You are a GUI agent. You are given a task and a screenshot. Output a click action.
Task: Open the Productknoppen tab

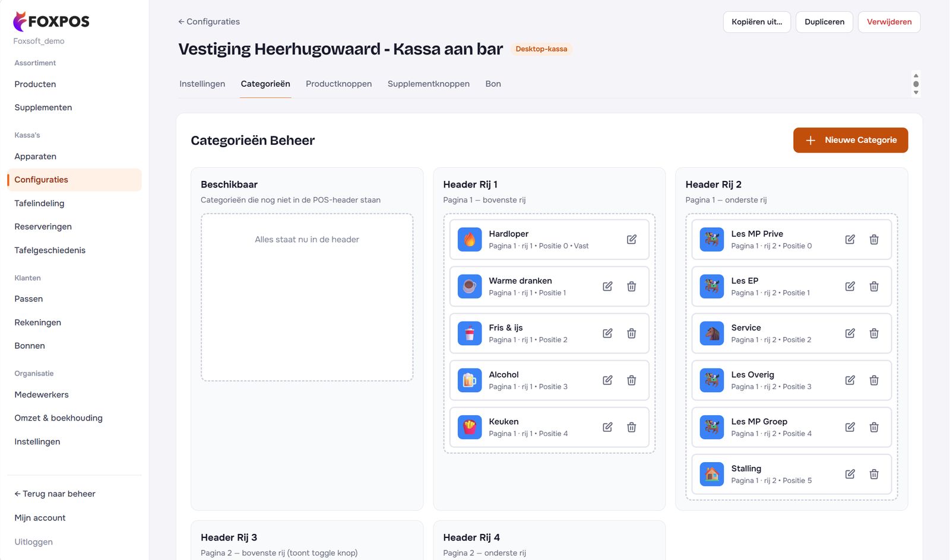[x=339, y=84]
